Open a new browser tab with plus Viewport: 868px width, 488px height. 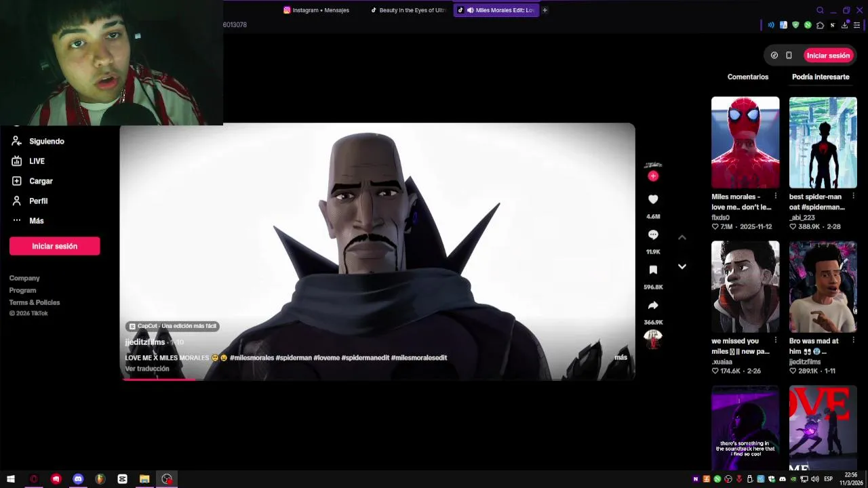[545, 10]
